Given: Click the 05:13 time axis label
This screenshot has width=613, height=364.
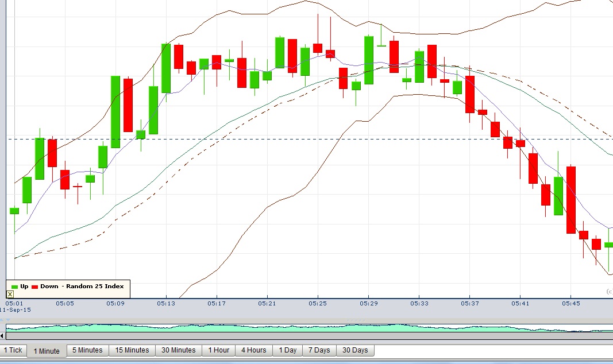Looking at the screenshot, I should click(166, 303).
